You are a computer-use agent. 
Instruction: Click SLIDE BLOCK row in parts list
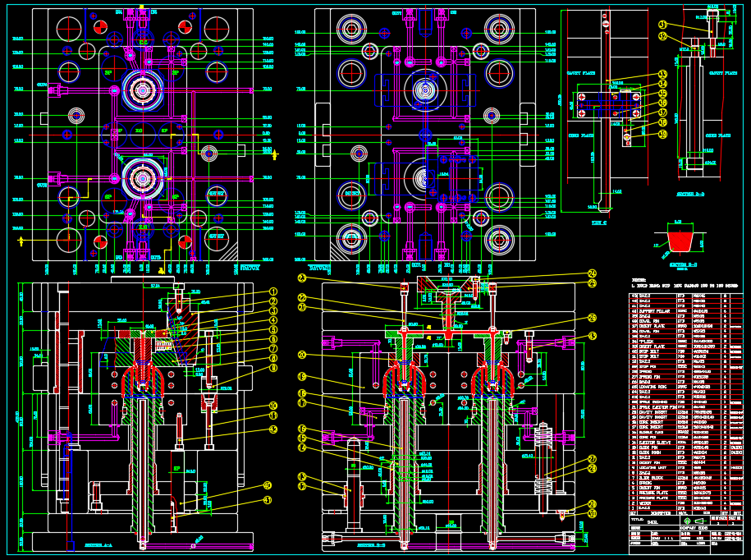[686, 478]
